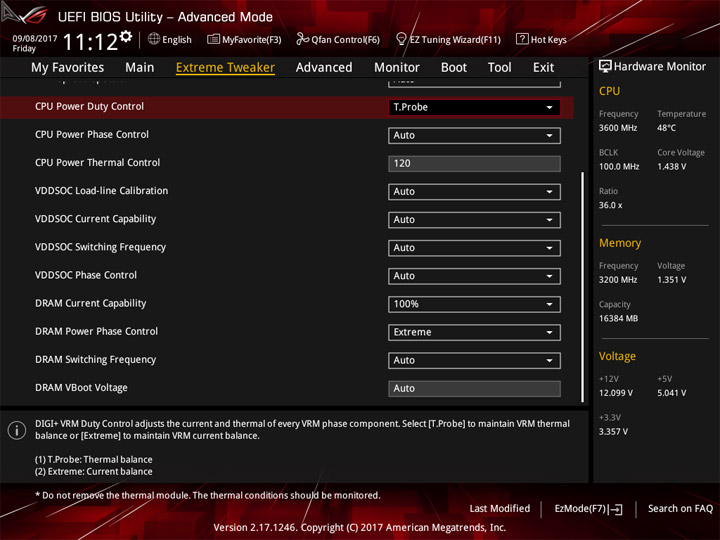Expand the CPU Power Phase Control dropdown
The width and height of the screenshot is (720, 540).
click(474, 135)
